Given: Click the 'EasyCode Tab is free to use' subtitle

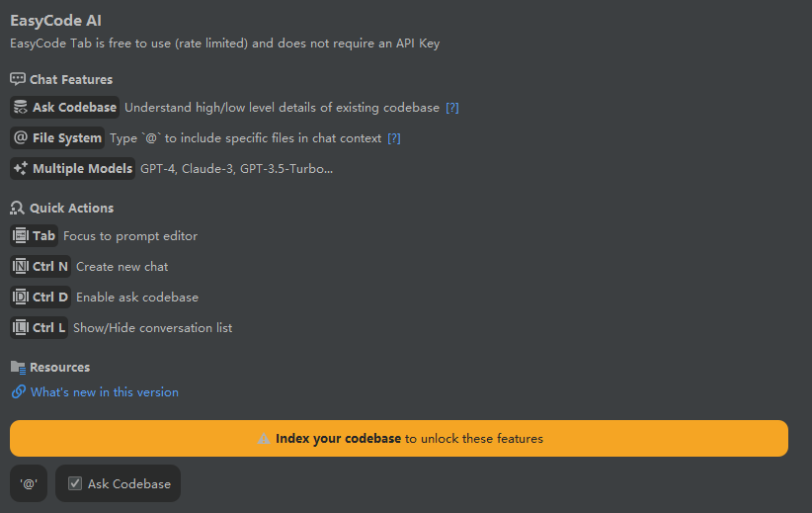Looking at the screenshot, I should pos(225,43).
